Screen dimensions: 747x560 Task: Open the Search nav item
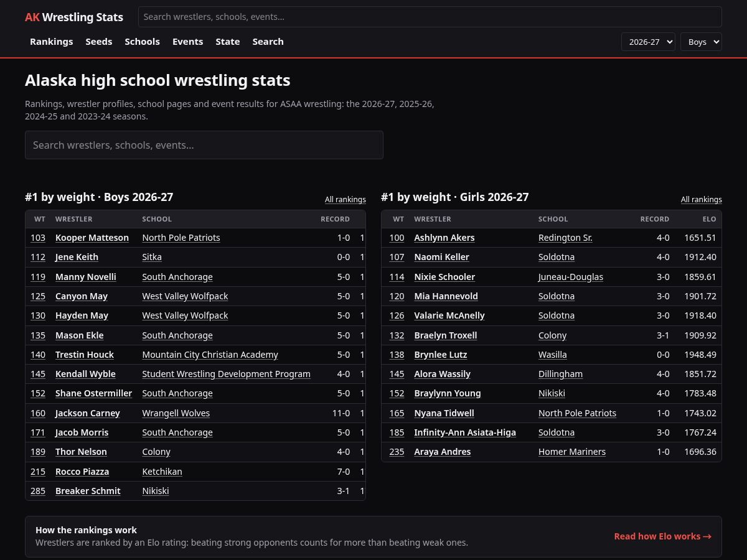click(x=268, y=42)
